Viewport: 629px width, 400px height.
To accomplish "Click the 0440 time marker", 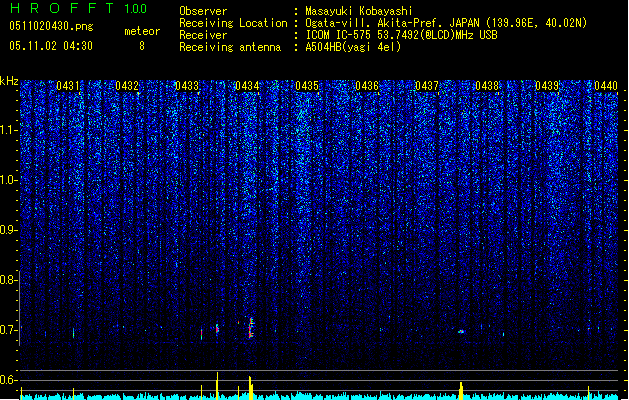I will click(606, 86).
